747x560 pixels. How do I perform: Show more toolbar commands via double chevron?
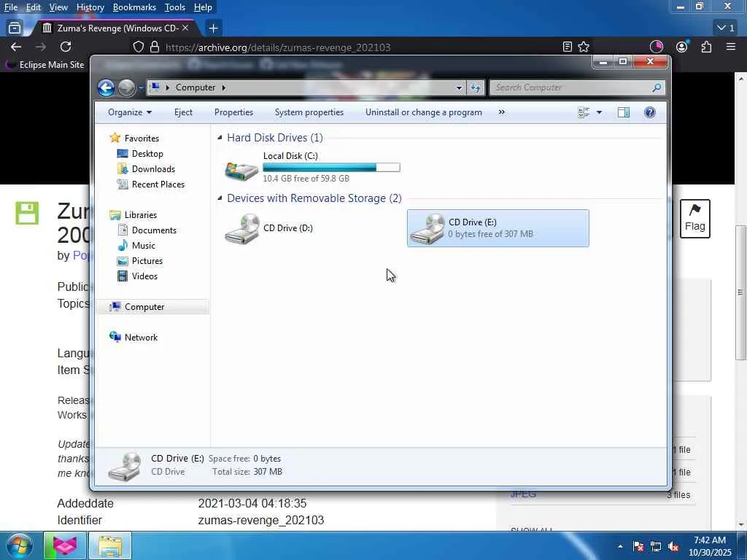[501, 112]
